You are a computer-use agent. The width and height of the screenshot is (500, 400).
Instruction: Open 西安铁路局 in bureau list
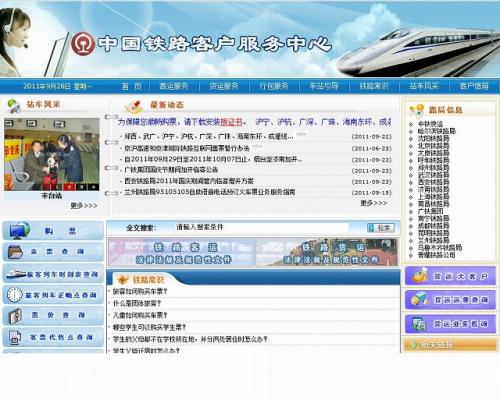434,182
